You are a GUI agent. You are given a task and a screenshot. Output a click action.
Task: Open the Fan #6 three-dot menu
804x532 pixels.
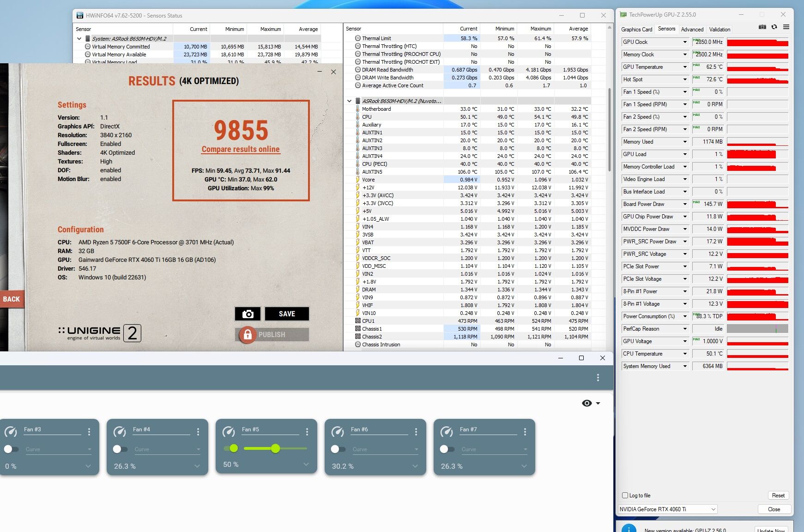pyautogui.click(x=416, y=432)
